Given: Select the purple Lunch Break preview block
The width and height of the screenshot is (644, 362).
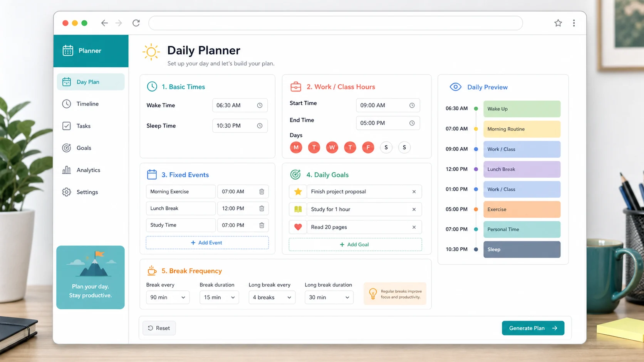Looking at the screenshot, I should 522,169.
